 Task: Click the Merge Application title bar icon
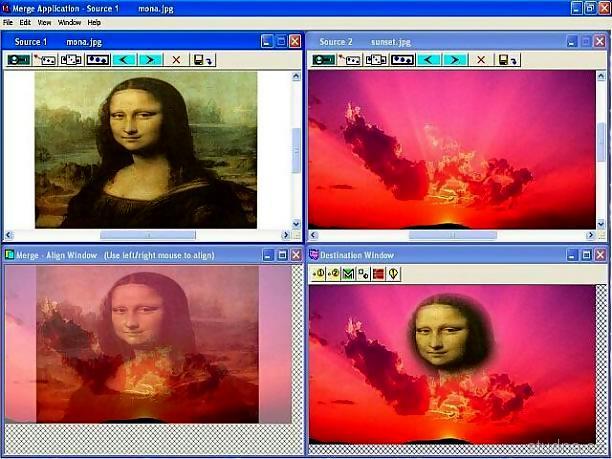point(5,8)
